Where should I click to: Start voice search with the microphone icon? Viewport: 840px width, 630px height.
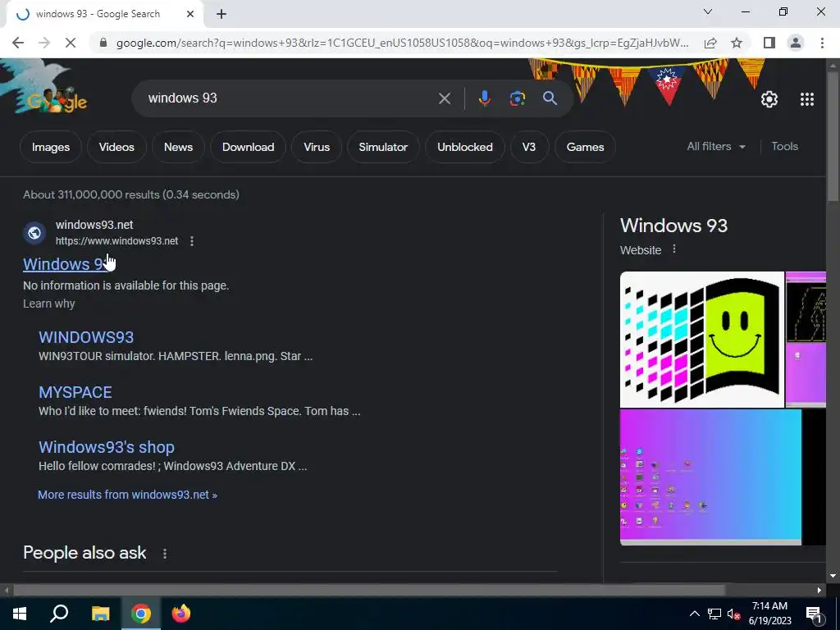pos(484,98)
